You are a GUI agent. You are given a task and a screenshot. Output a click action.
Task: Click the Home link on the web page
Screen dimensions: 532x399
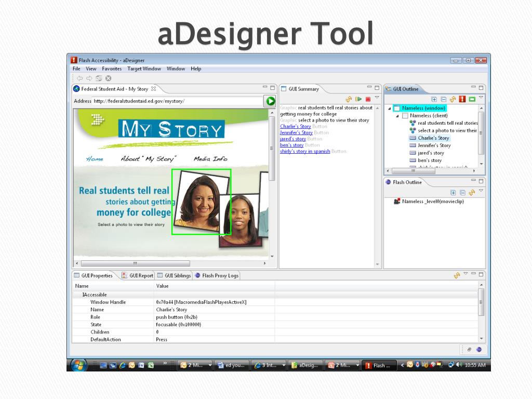[x=95, y=159]
